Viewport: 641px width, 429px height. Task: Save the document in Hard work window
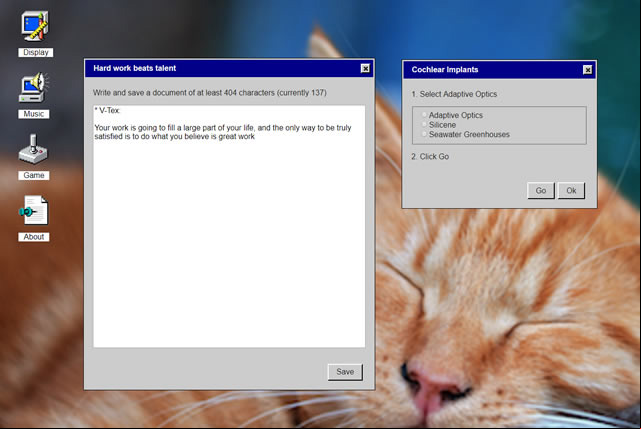coord(345,372)
